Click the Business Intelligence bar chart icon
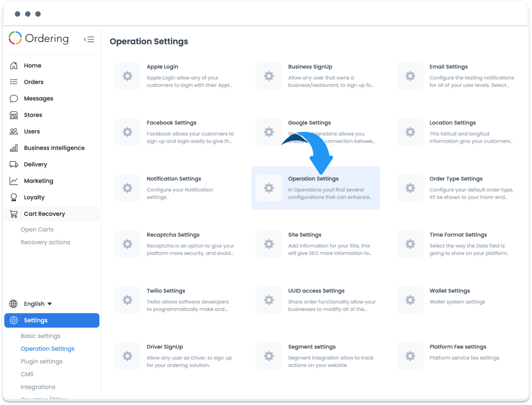Viewport: 532px width, 405px height. coord(13,148)
